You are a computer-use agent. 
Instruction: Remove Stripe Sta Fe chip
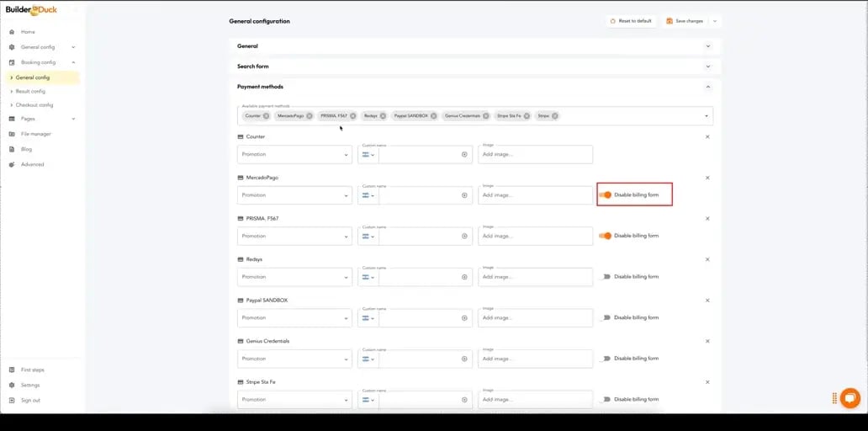point(527,116)
